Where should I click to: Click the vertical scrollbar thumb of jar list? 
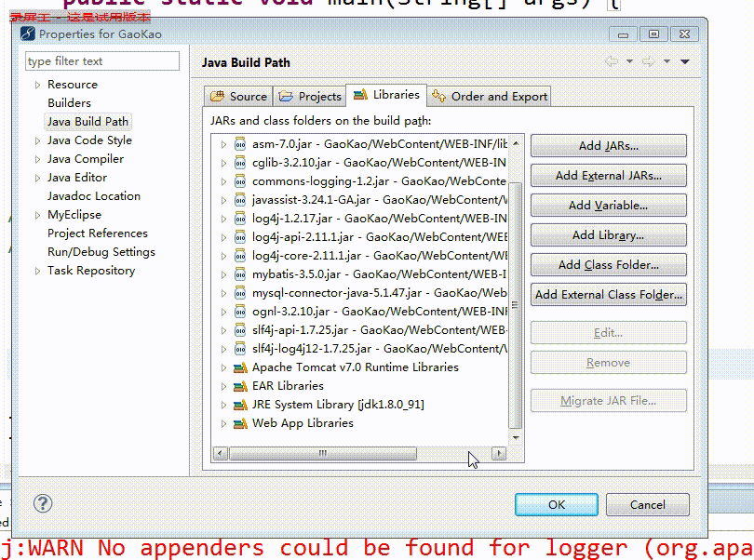(x=515, y=305)
